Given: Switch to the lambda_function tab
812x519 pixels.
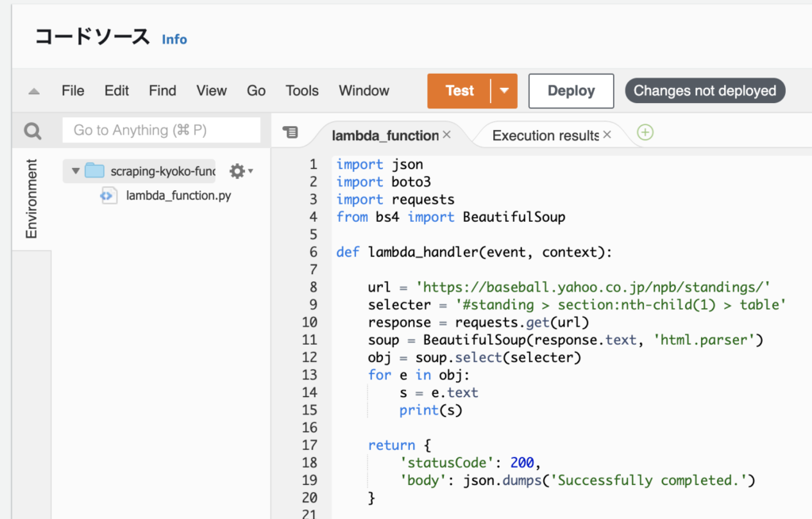Looking at the screenshot, I should (385, 135).
